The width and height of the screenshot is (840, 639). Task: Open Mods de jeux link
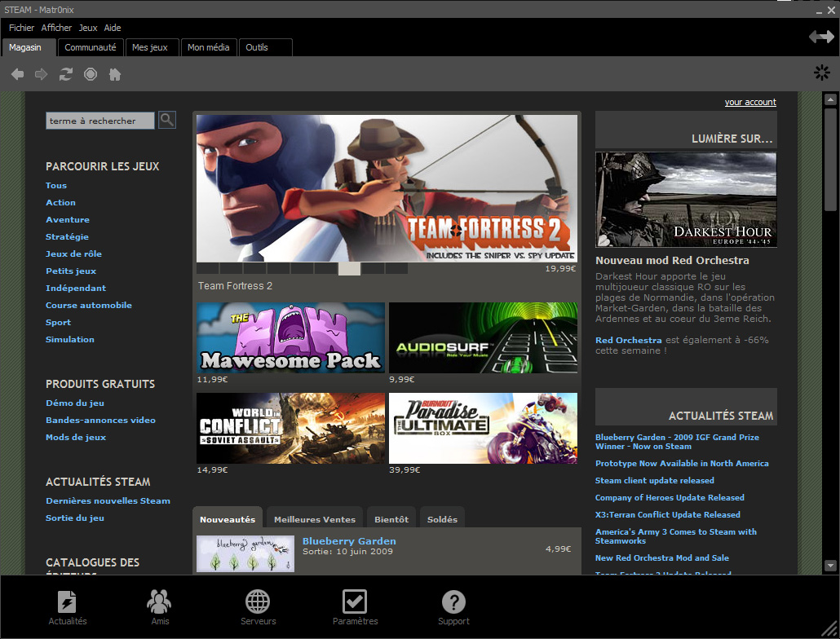point(76,437)
